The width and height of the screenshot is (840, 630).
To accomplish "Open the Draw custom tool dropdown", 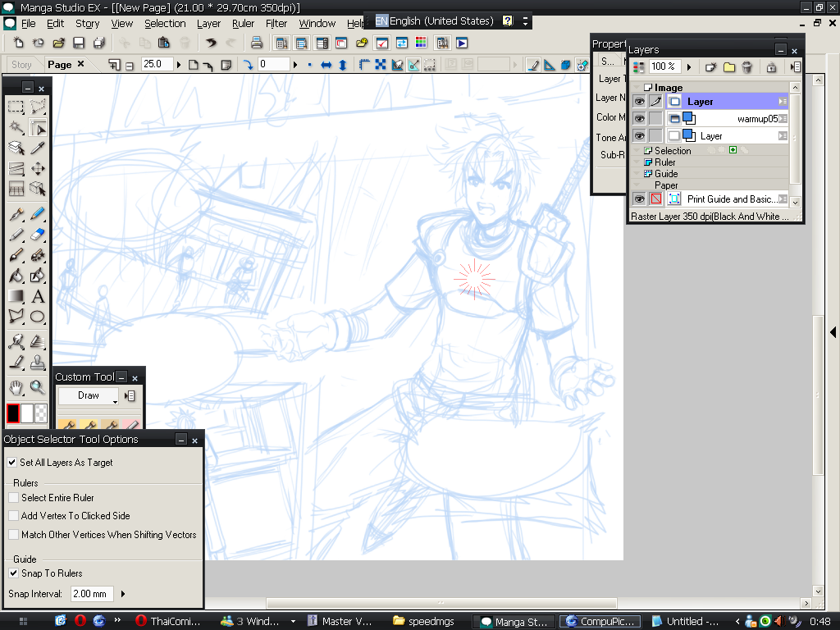I will tap(89, 396).
